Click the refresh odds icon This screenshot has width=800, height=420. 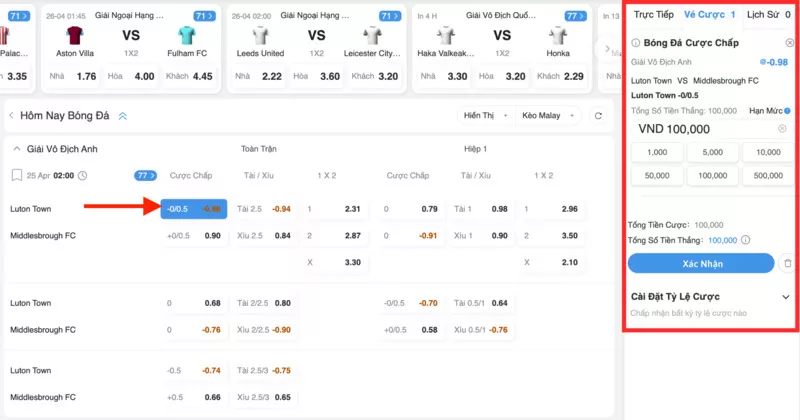point(598,116)
